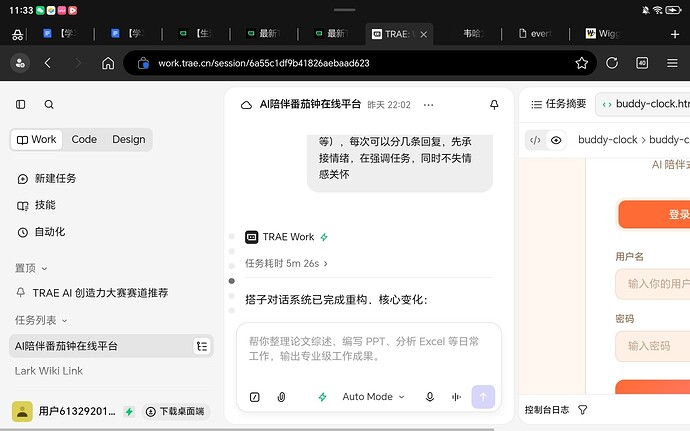Switch to the Design mode tab
The image size is (690, 431).
point(128,140)
